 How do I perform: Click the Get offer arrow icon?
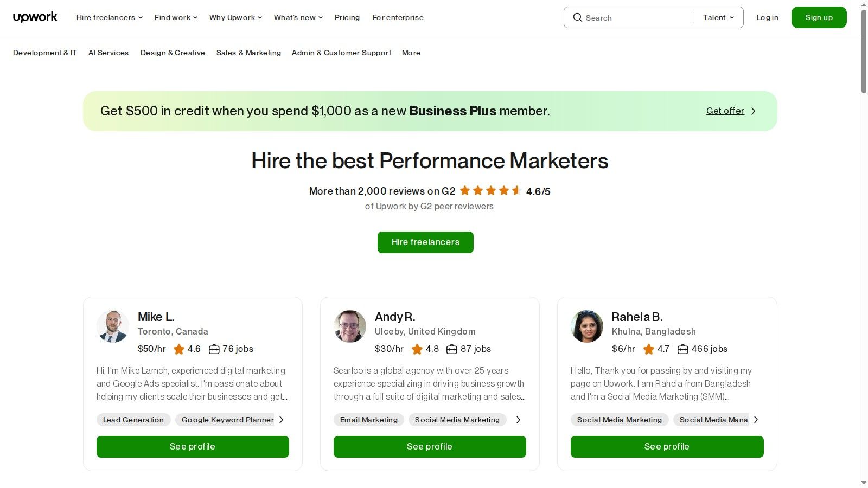click(753, 111)
